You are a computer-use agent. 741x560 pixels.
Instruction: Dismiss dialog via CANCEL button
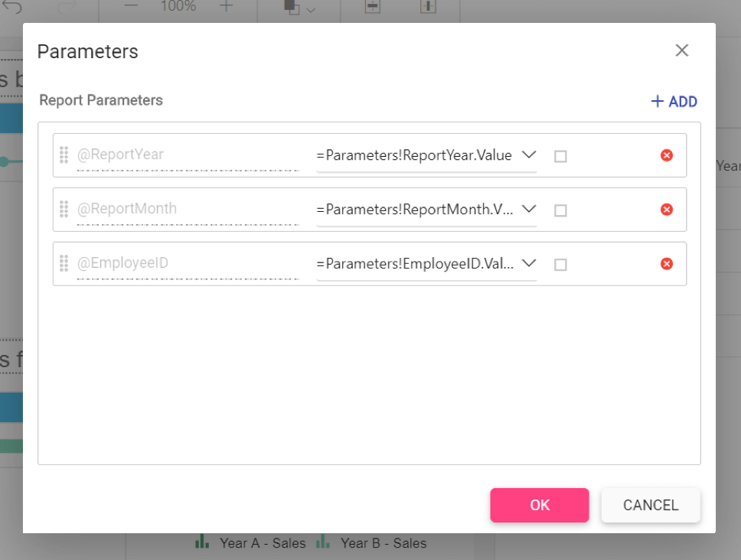651,505
